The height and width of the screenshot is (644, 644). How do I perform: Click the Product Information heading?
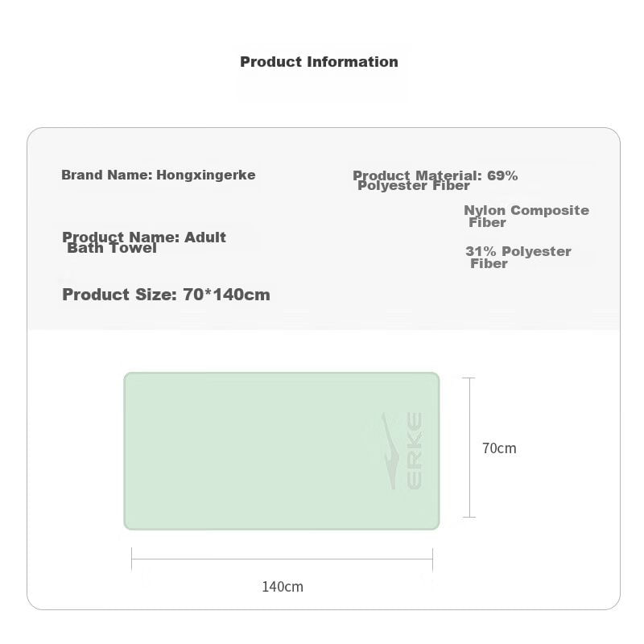click(x=319, y=62)
